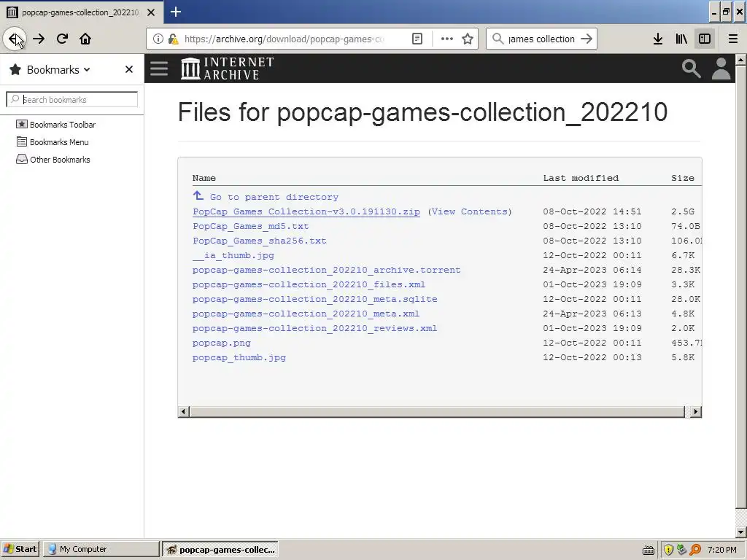Go forward one page in history
Viewport: 747px width, 560px height.
pyautogui.click(x=39, y=39)
